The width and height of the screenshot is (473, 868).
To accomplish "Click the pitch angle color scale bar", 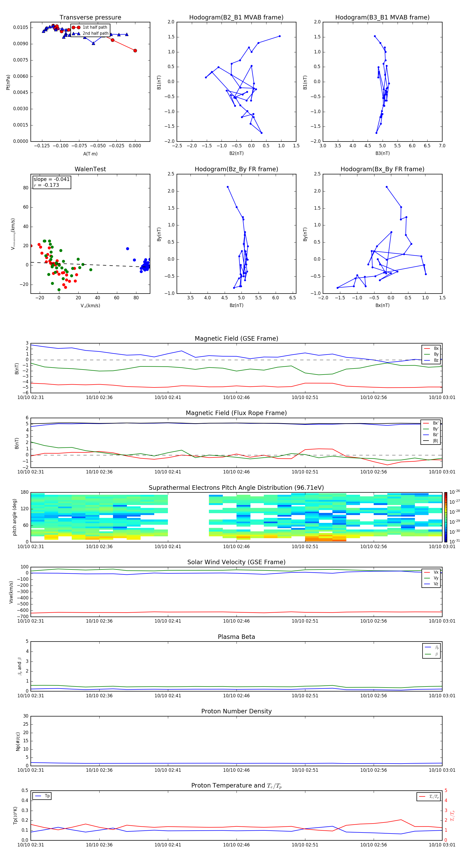I will pos(446,517).
